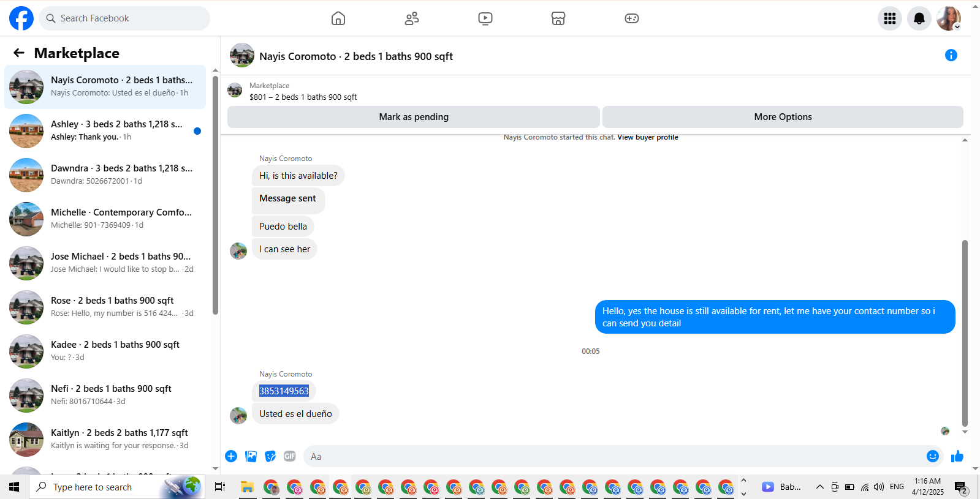Open the notifications bell
Viewport: 980px width, 499px height.
pyautogui.click(x=919, y=18)
